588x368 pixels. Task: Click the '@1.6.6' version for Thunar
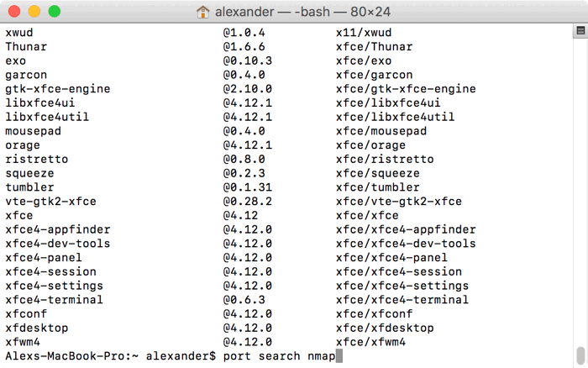(x=244, y=47)
